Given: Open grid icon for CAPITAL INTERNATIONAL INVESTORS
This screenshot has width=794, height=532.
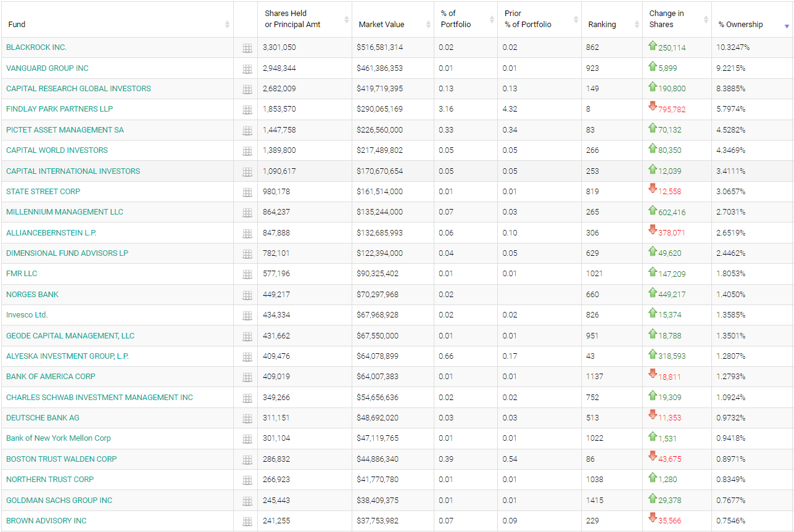Looking at the screenshot, I should click(x=247, y=172).
